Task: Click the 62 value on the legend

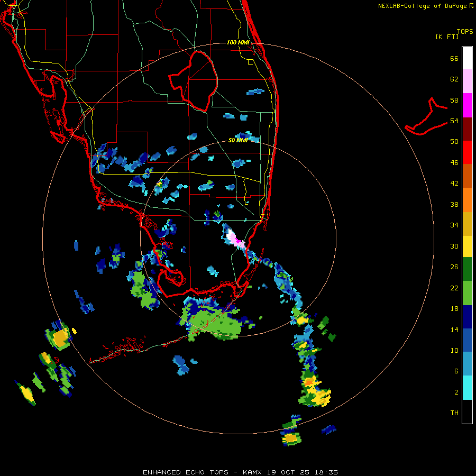Action: 454,79
